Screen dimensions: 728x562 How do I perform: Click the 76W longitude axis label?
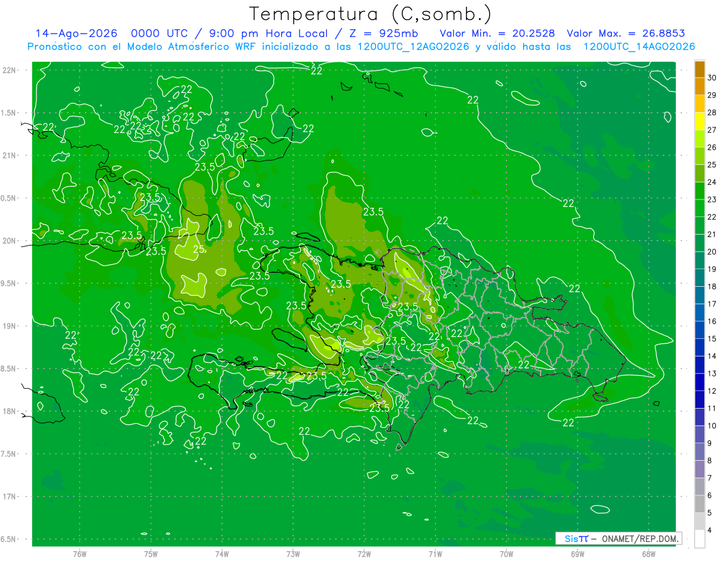click(x=79, y=554)
